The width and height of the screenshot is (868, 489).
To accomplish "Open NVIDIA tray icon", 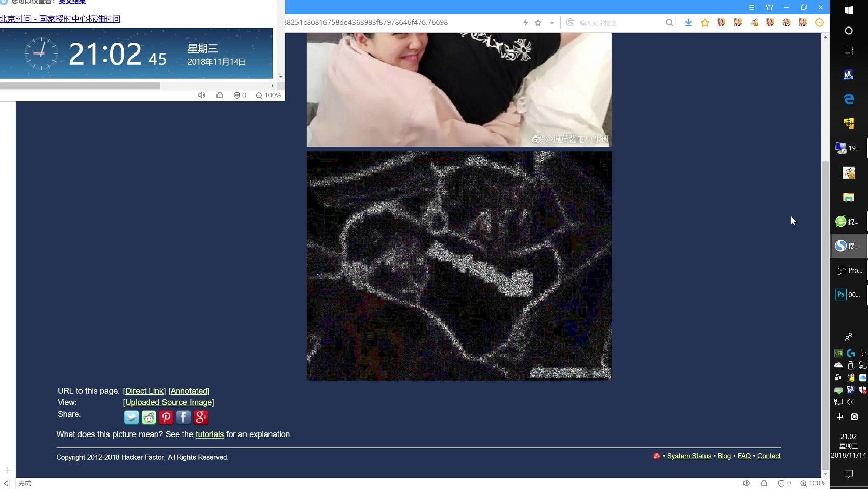I will coord(838,353).
